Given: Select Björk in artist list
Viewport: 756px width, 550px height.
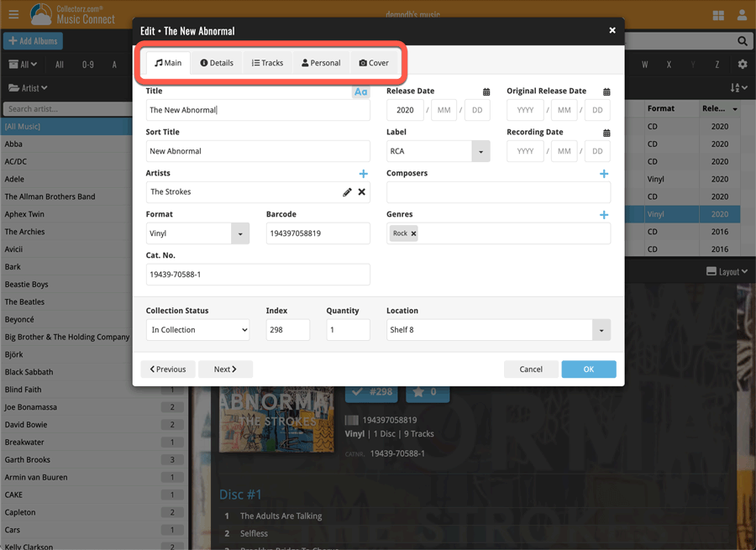Looking at the screenshot, I should (x=66, y=355).
